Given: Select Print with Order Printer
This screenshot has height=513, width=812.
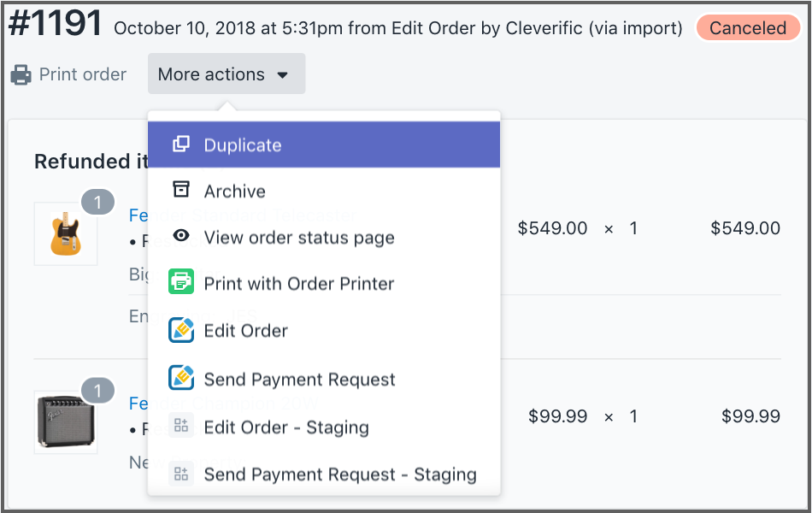Looking at the screenshot, I should pyautogui.click(x=299, y=284).
